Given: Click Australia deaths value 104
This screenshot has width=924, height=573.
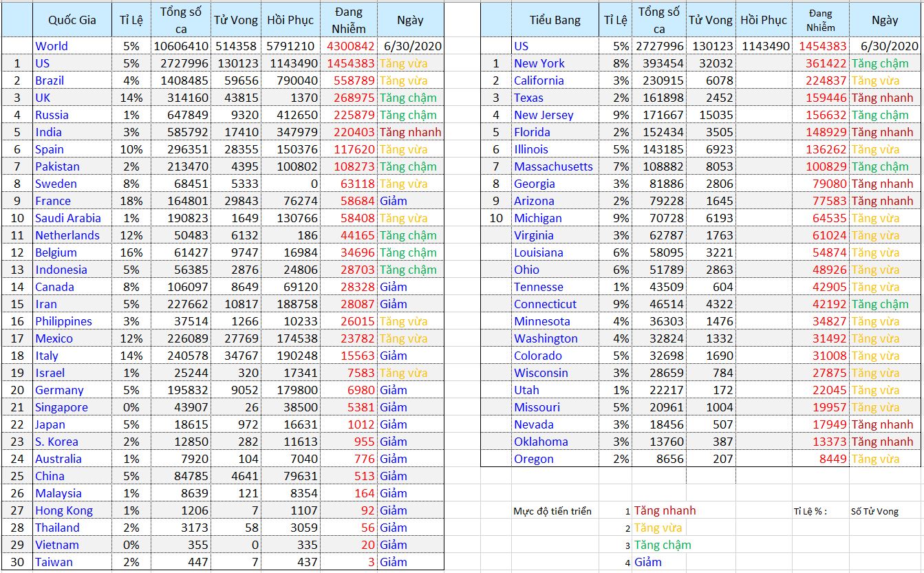Looking at the screenshot, I should [236, 459].
